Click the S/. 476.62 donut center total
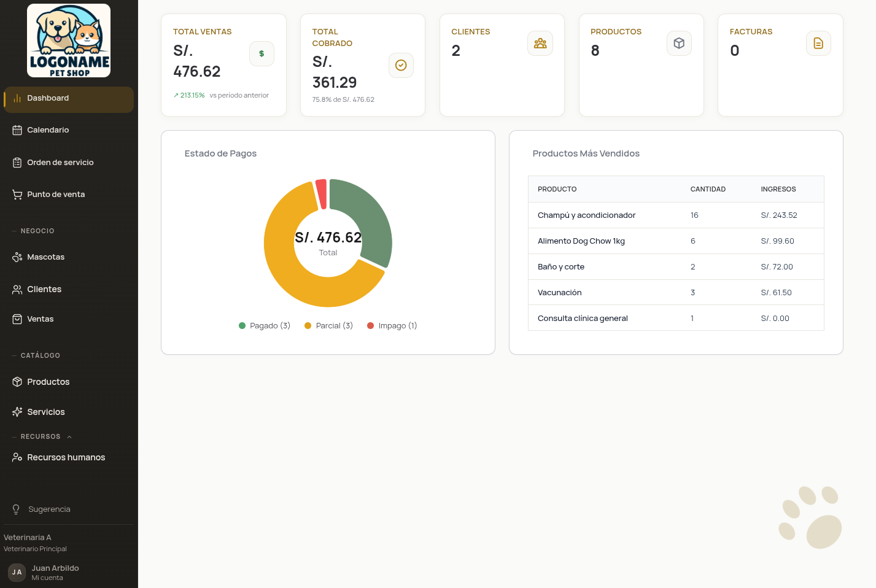Viewport: 876px width, 588px height. (x=328, y=238)
